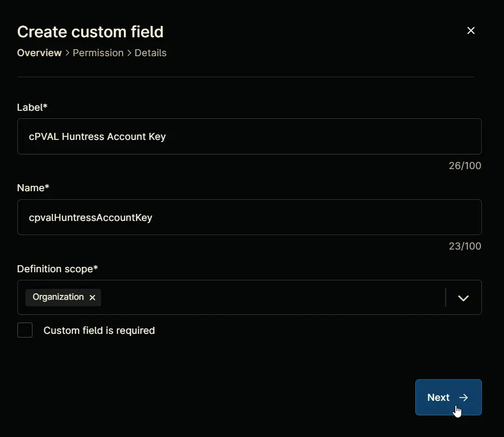Click the chevron between Permission and Details
504x437 pixels.
click(x=129, y=52)
